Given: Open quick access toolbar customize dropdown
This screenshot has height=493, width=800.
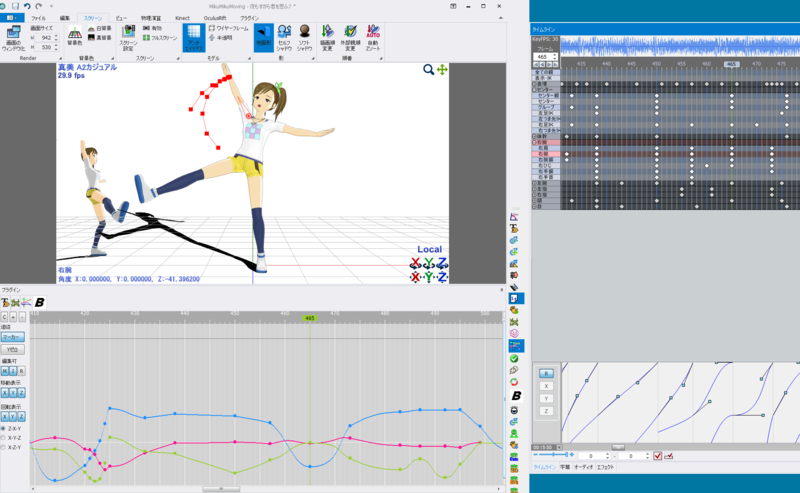Looking at the screenshot, I should point(51,6).
